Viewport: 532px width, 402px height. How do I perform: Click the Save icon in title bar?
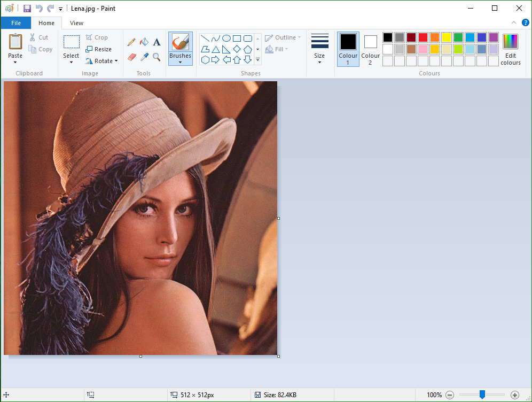27,9
